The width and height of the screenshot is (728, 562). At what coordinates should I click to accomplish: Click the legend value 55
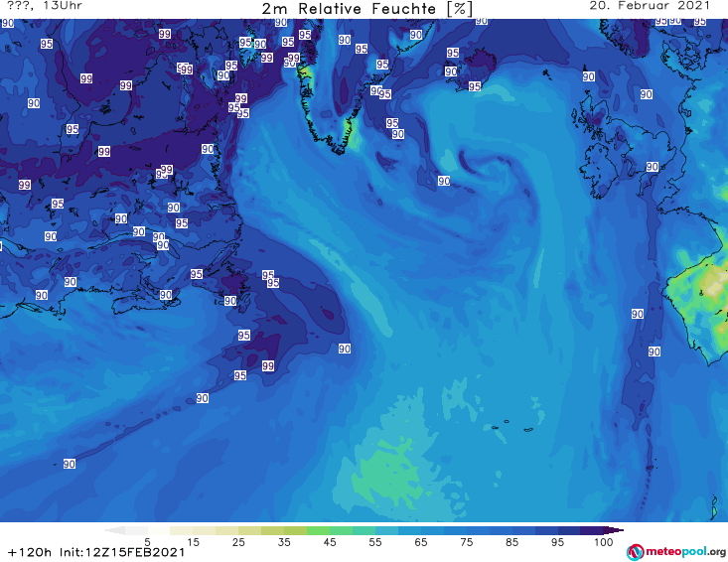coord(375,542)
